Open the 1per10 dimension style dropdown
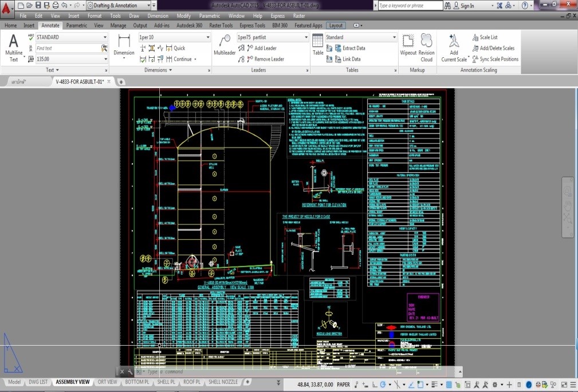This screenshot has height=392, width=578. coord(207,37)
